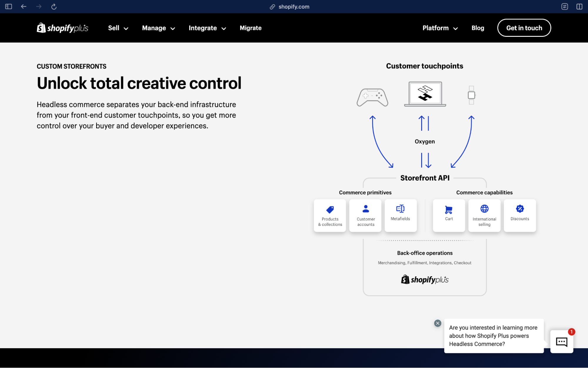Click the Cart shopping cart icon
This screenshot has height=368, width=588.
point(449,210)
